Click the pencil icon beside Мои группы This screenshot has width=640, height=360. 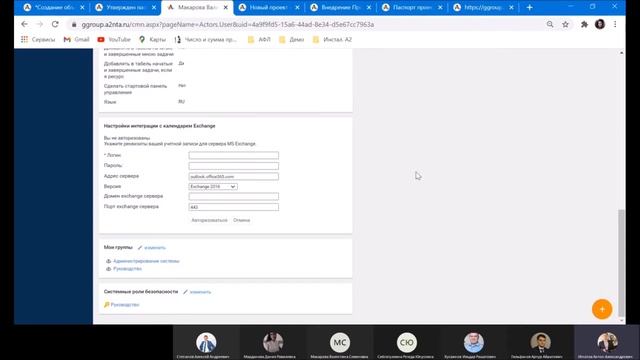(x=140, y=248)
